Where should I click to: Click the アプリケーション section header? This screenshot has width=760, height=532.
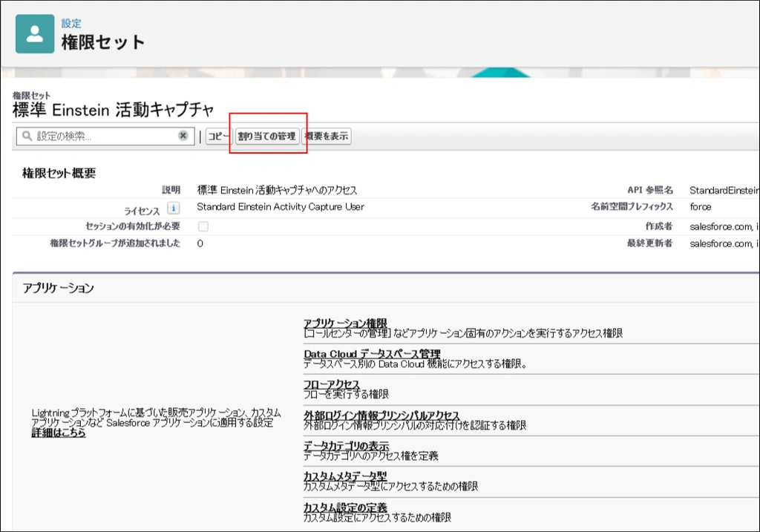59,288
